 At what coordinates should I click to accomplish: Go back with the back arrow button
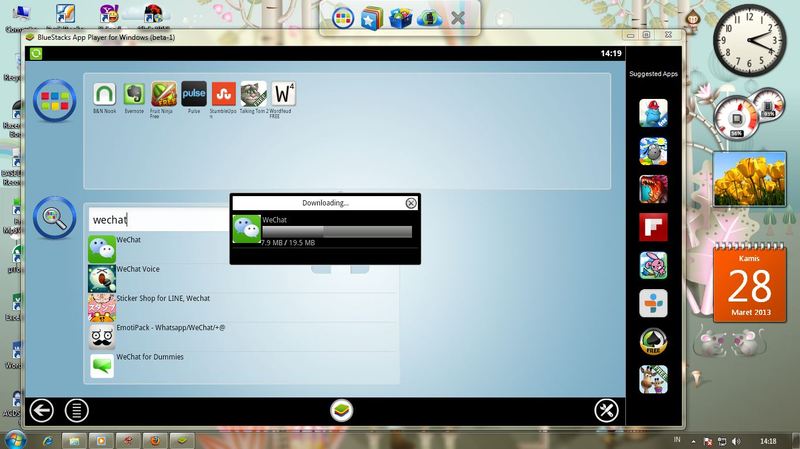(x=41, y=410)
